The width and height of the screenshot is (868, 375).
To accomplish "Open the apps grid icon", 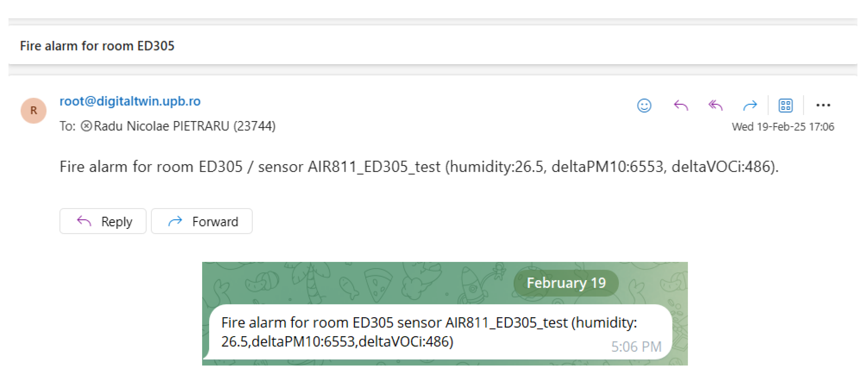I will 786,106.
